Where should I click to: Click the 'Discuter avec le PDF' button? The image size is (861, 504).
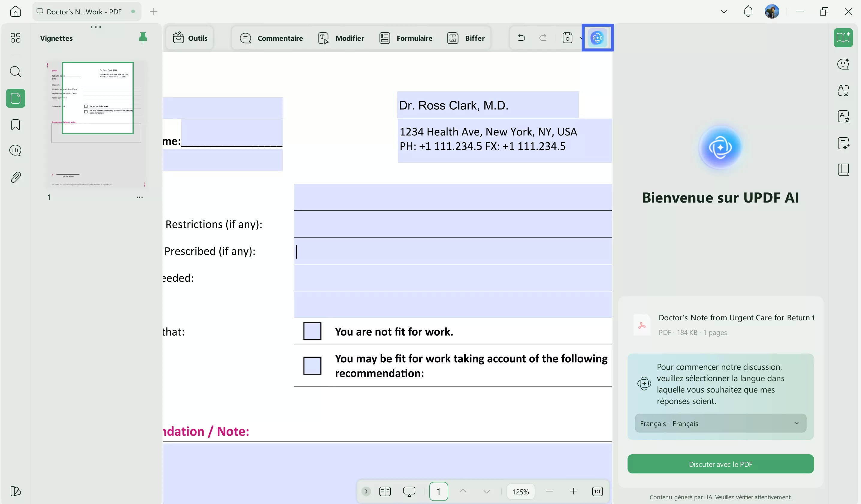(720, 464)
